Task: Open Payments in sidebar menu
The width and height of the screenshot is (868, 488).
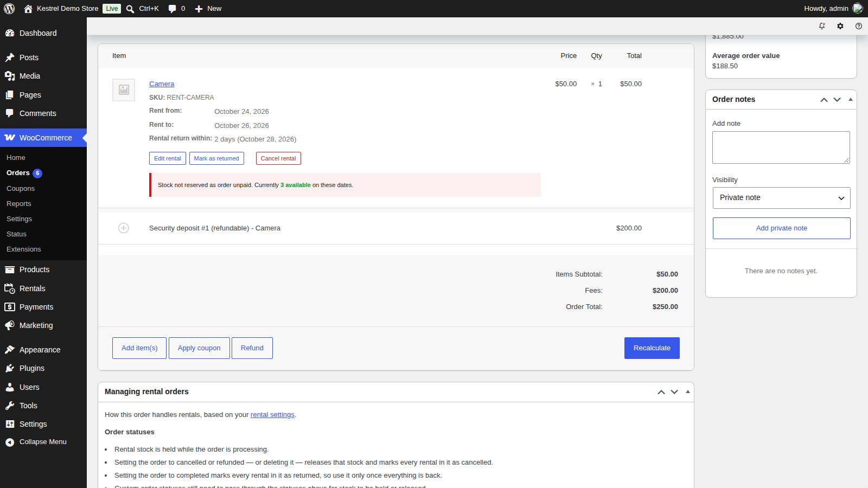Action: 43,307
